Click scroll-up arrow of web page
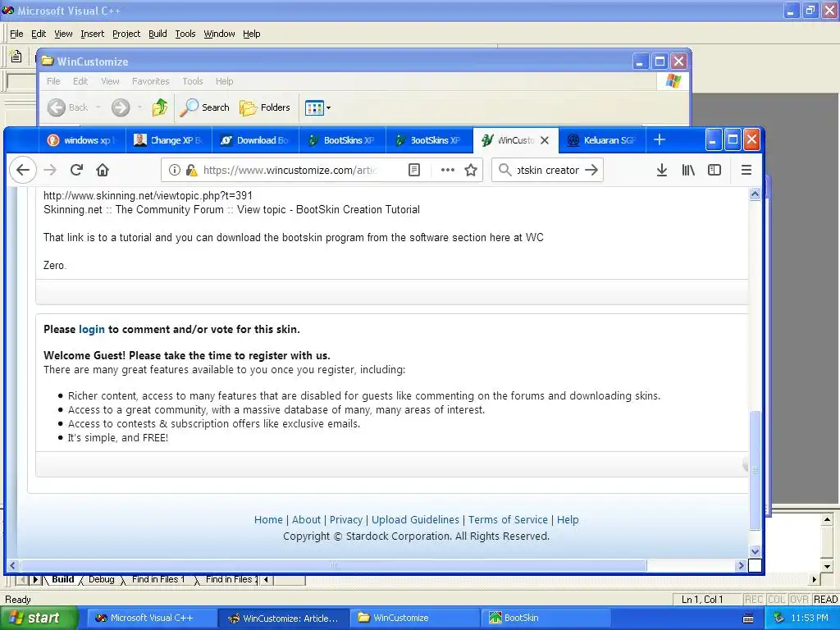 pyautogui.click(x=755, y=194)
